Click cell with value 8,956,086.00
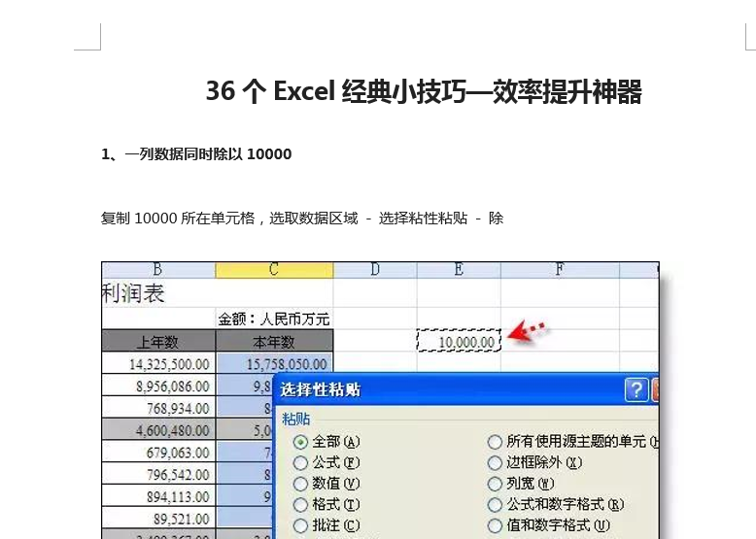 [158, 386]
